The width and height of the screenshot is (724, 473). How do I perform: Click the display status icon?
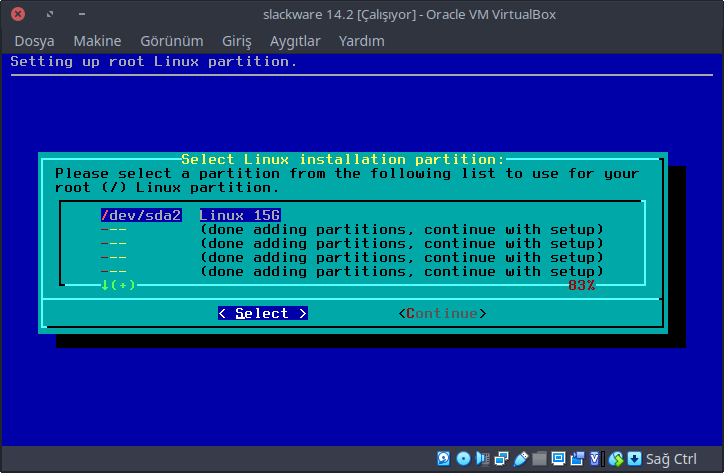558,459
